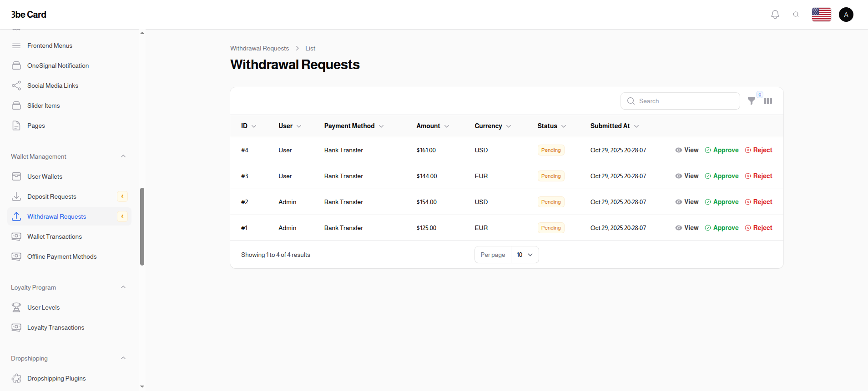This screenshot has width=868, height=391.
Task: Sort table by Status column
Action: (x=551, y=126)
